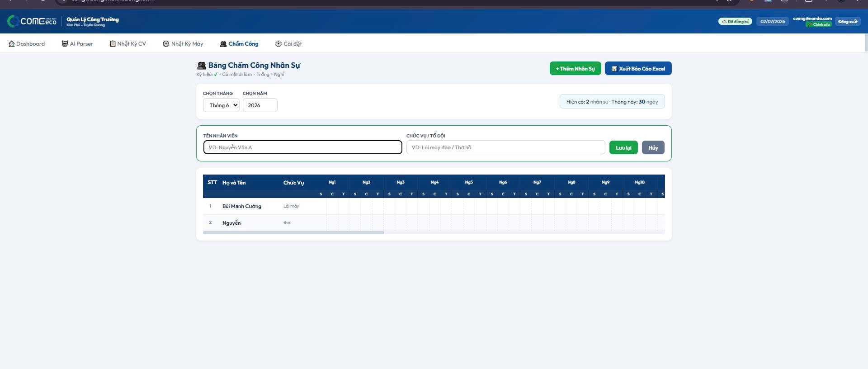Click the Ng2 day column header
The width and height of the screenshot is (868, 369).
coord(366,182)
